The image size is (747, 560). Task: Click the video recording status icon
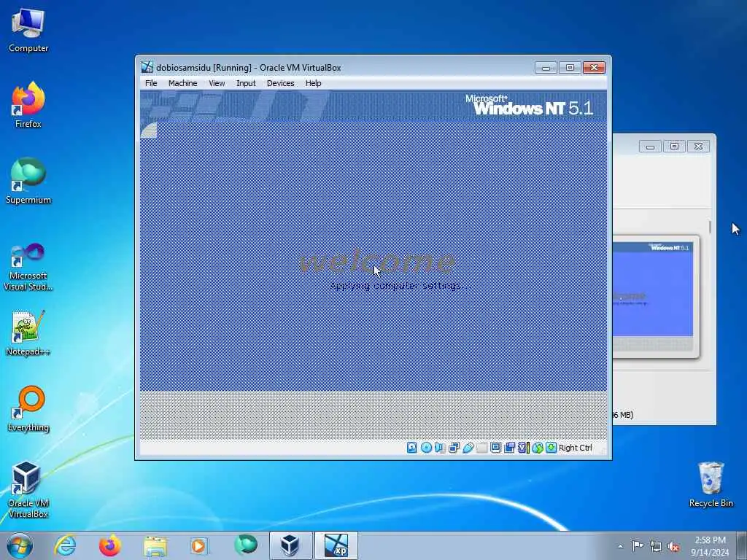pyautogui.click(x=509, y=448)
